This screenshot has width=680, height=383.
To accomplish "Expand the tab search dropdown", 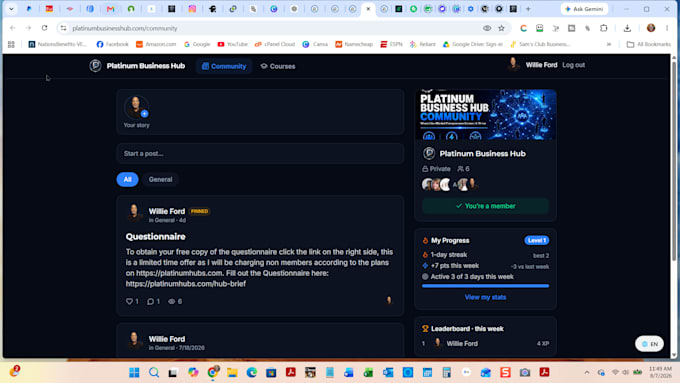I will [11, 9].
